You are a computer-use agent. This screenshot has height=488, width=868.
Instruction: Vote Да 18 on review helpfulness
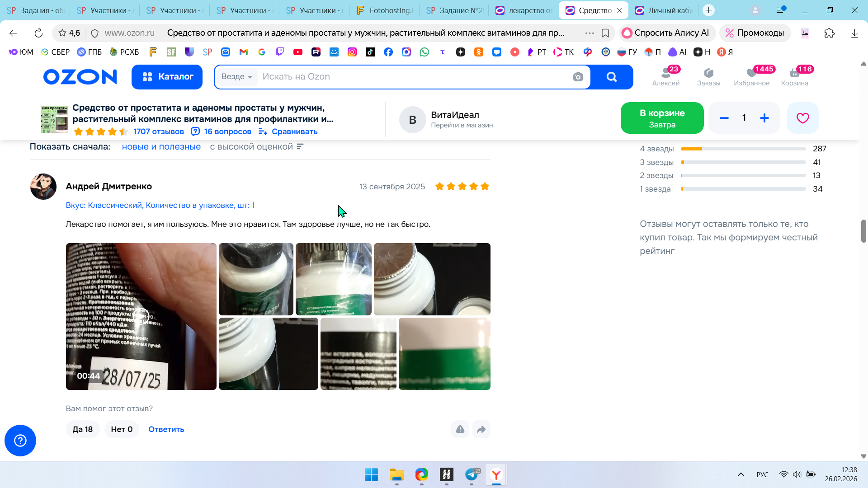pyautogui.click(x=83, y=429)
